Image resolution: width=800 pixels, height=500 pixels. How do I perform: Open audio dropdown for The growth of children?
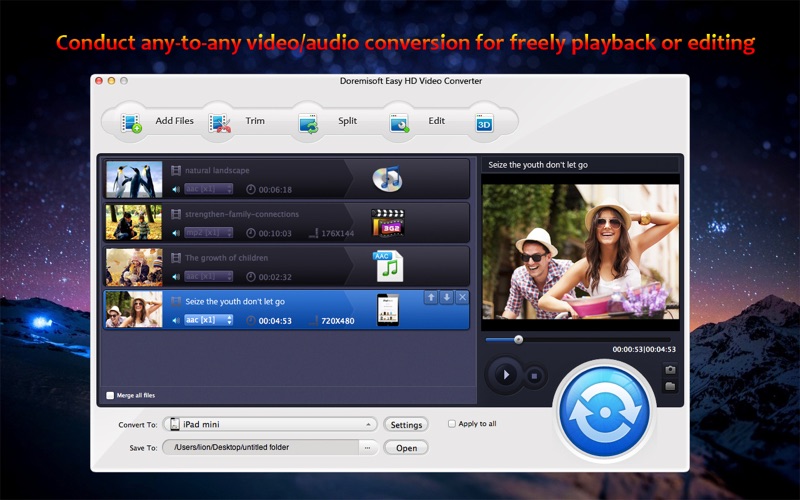209,276
